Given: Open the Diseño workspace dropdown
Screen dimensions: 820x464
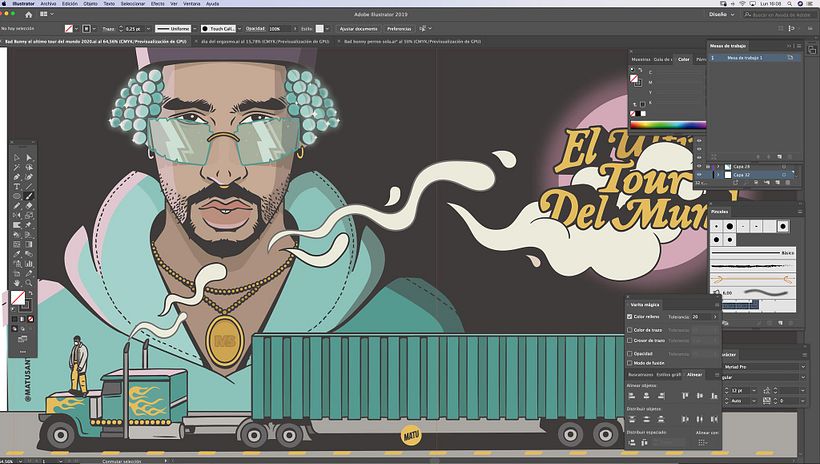Looking at the screenshot, I should pyautogui.click(x=721, y=15).
